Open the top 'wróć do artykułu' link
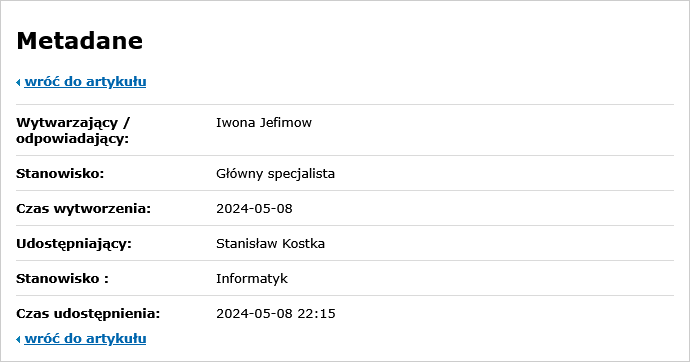The height and width of the screenshot is (362, 690). click(85, 82)
